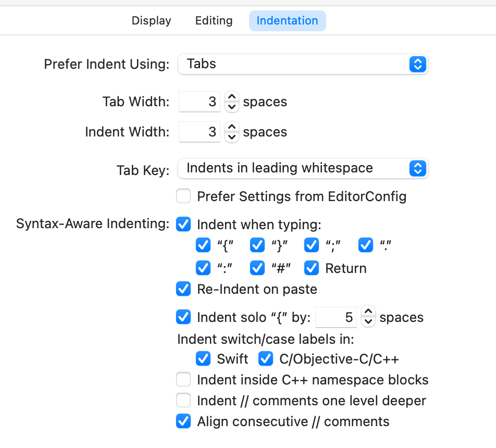The width and height of the screenshot is (496, 448).
Task: Open Prefer Indent Using dropdown
Action: (303, 64)
